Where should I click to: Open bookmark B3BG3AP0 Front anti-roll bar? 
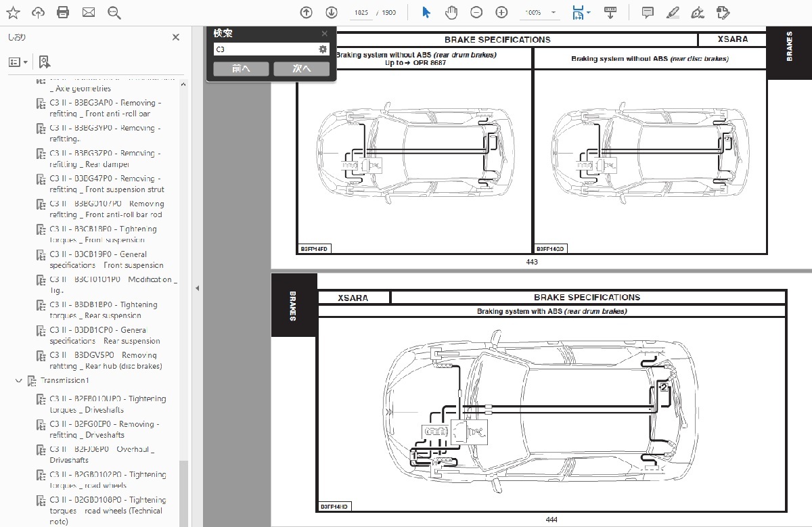click(x=106, y=108)
